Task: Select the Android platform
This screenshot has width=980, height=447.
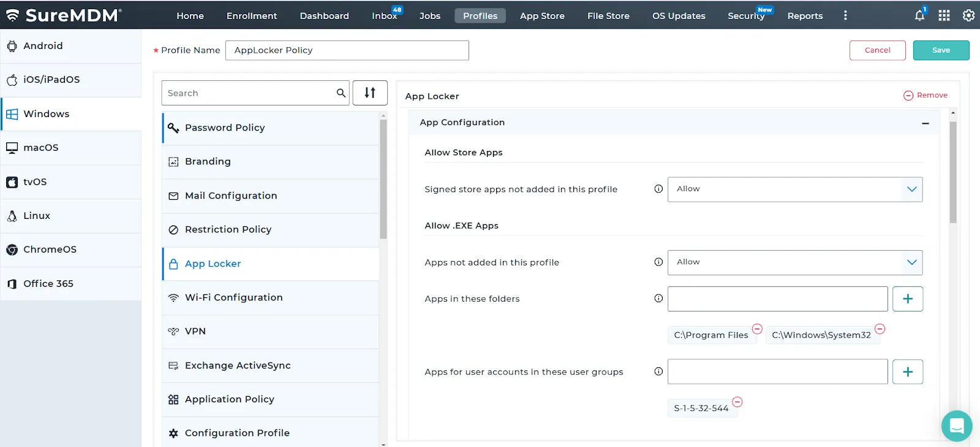Action: click(70, 46)
